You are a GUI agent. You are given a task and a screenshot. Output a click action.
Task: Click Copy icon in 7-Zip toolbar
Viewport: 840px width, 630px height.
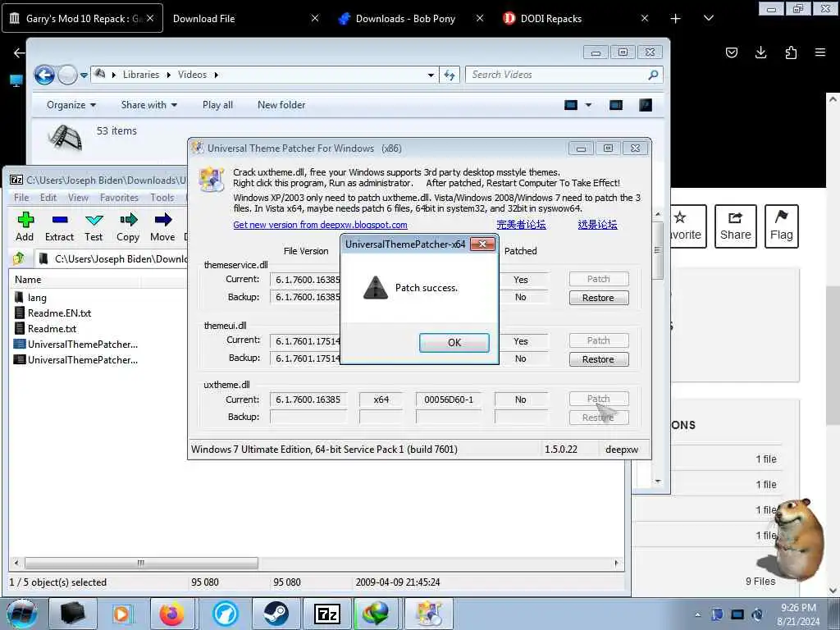[128, 226]
